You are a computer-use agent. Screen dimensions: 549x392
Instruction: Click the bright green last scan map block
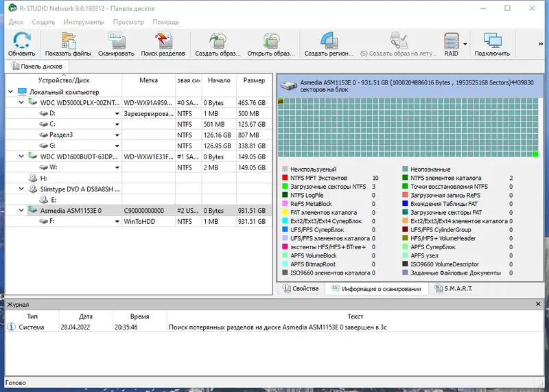(535, 154)
